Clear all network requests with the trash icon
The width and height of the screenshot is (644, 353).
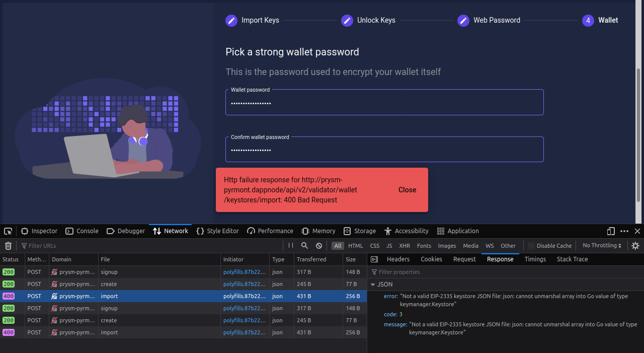8,246
